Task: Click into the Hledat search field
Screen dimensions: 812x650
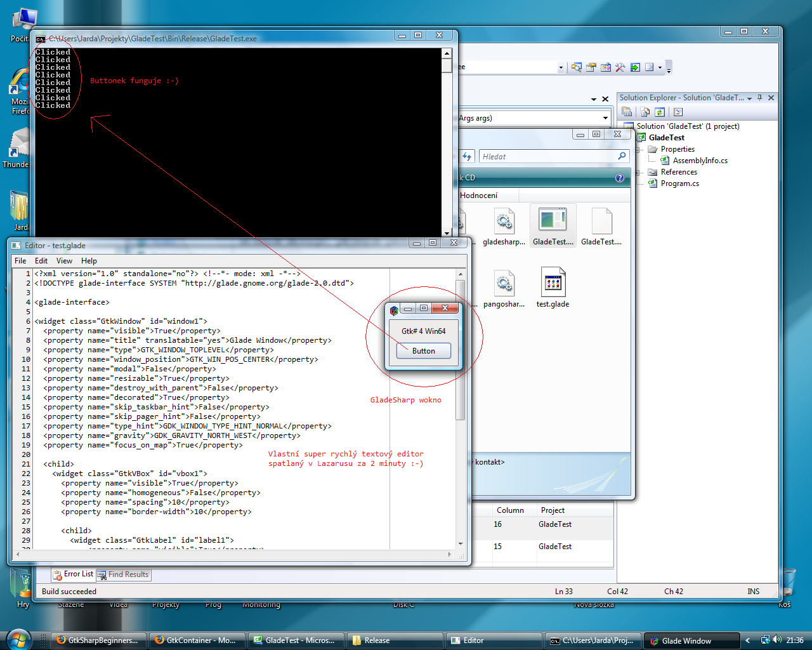Action: pyautogui.click(x=547, y=156)
